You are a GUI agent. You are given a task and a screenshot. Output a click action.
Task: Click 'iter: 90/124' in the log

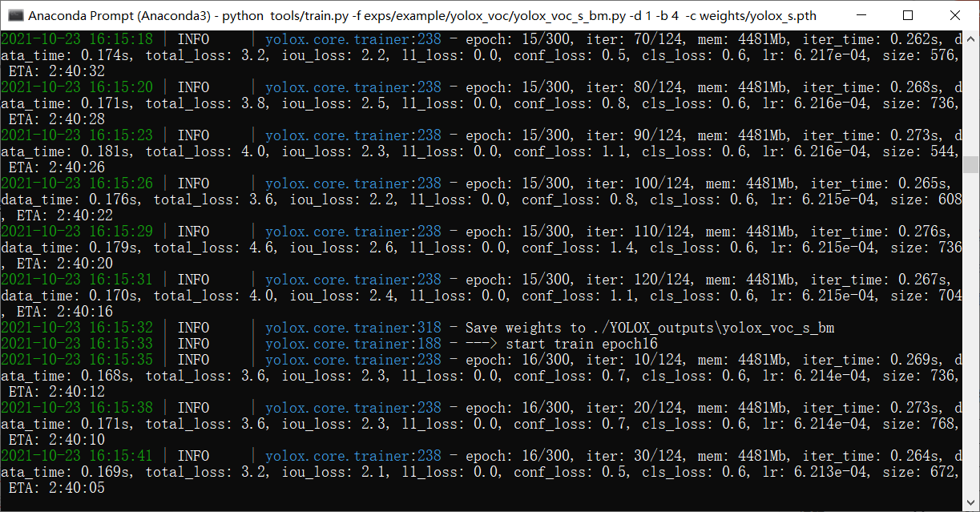(x=634, y=135)
